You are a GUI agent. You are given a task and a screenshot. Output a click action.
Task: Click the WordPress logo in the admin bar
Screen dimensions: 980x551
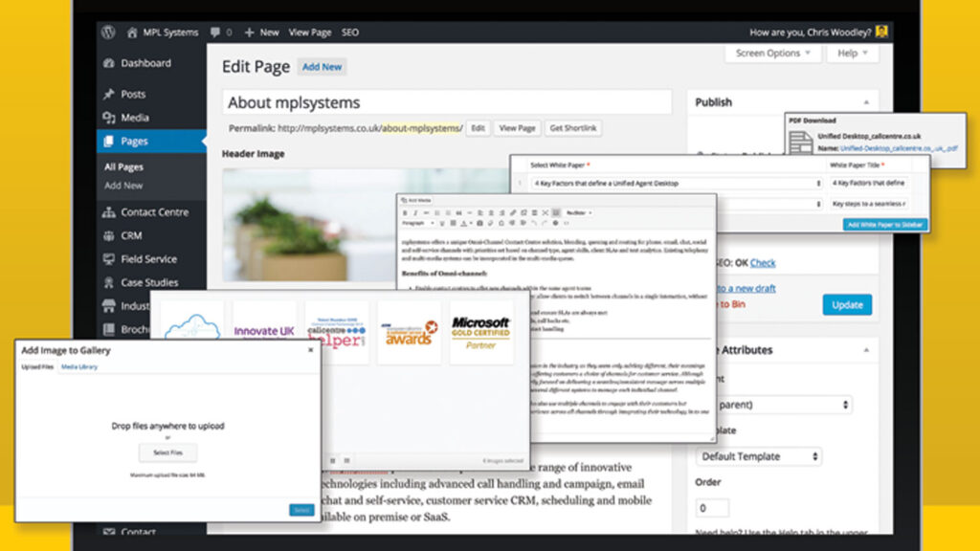click(x=108, y=32)
